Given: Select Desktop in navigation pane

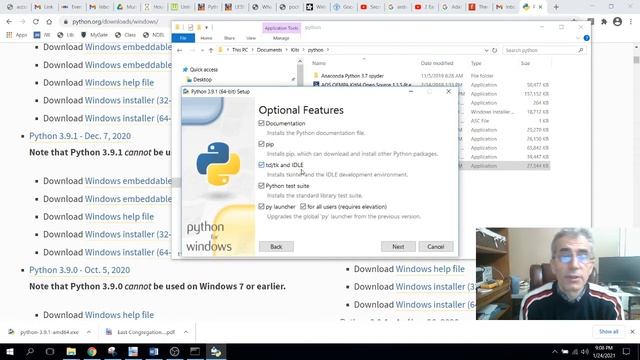Looking at the screenshot, I should pyautogui.click(x=202, y=80).
